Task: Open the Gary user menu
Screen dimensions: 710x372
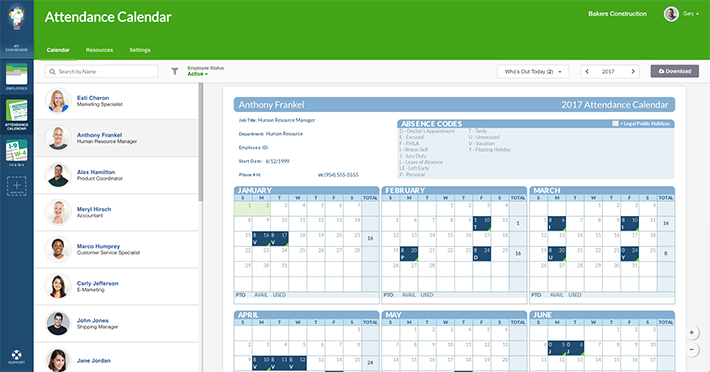Action: tap(681, 14)
